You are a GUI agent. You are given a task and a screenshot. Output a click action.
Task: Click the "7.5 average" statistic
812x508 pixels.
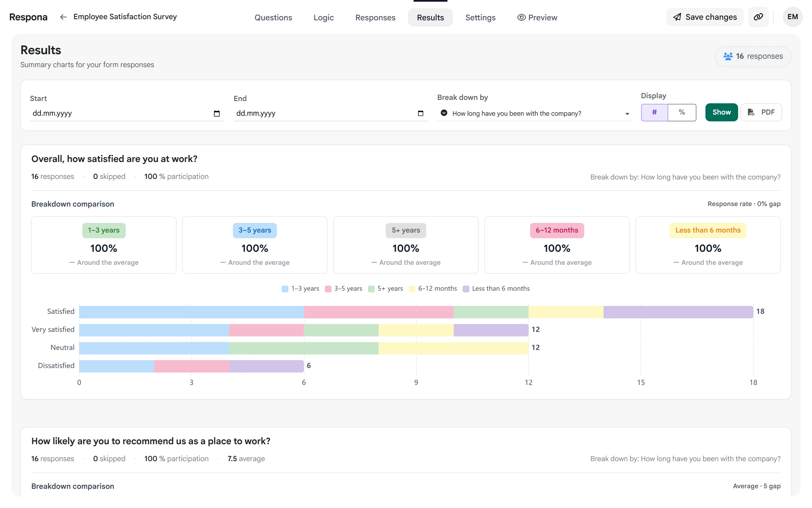tap(246, 459)
